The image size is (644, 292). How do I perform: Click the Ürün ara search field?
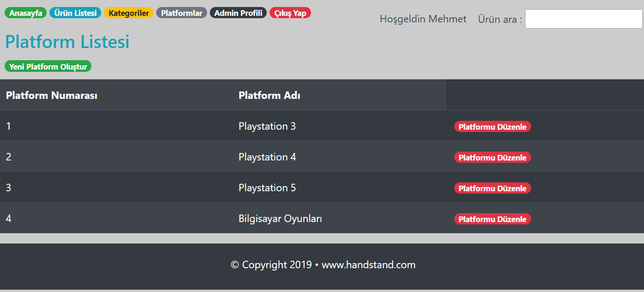(x=583, y=19)
